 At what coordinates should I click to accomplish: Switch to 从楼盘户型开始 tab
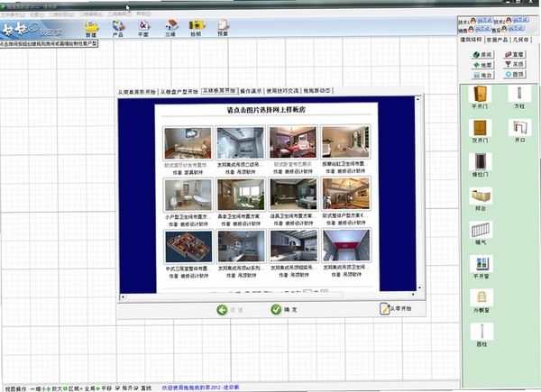coord(179,92)
